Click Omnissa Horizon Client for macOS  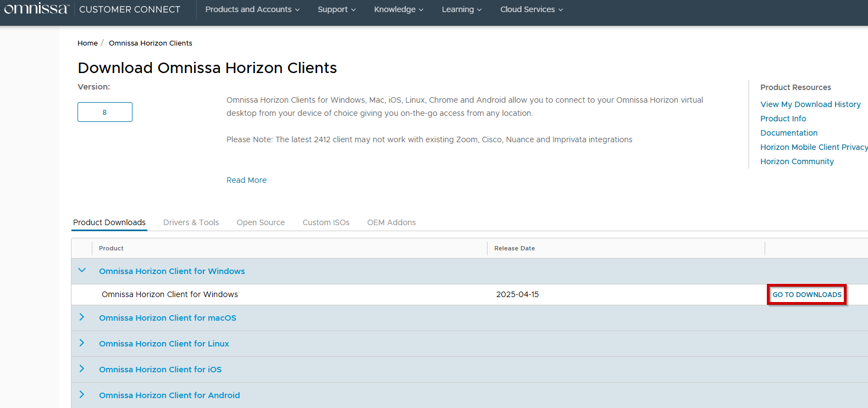pyautogui.click(x=168, y=318)
